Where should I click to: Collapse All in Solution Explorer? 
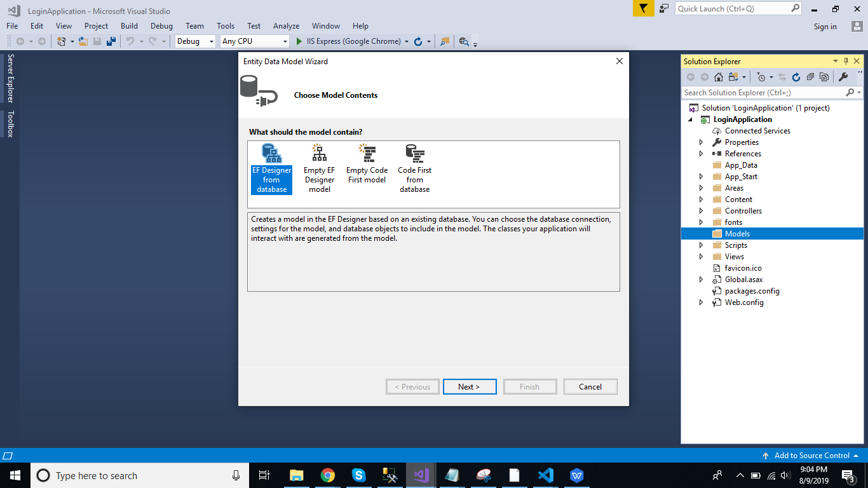(x=810, y=77)
